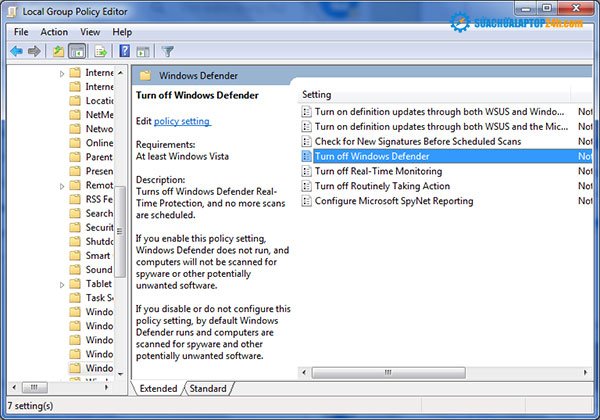Click settings list horizontal scrollbar right arrow
This screenshot has height=420, width=600.
[x=585, y=373]
